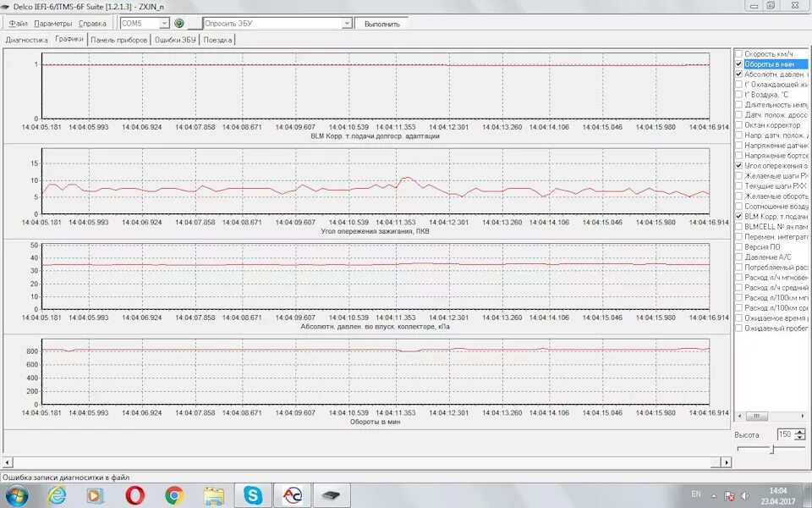Open the tray flag icon with red mark
Viewport: 812px width, 508px height.
pos(729,495)
